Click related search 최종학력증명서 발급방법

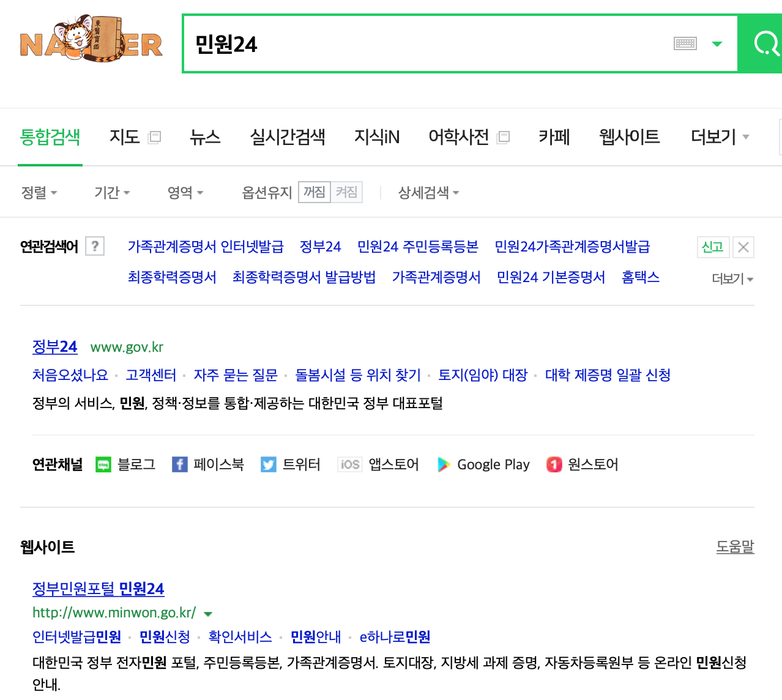point(304,277)
